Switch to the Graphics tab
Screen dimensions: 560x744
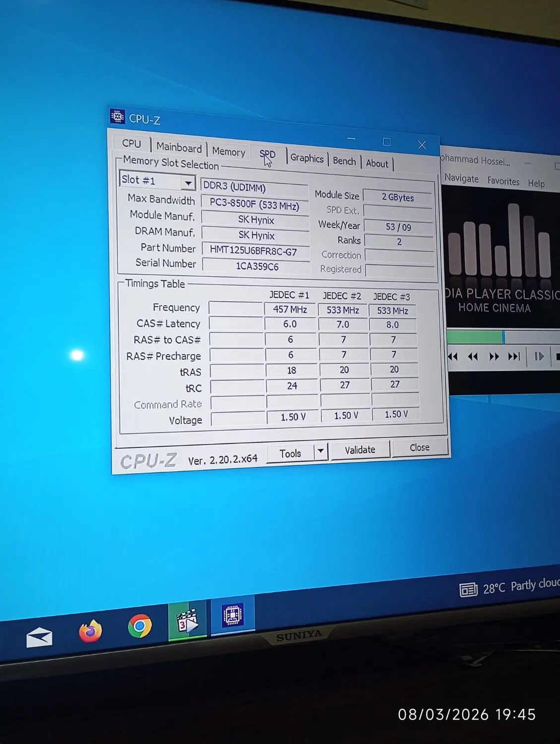click(x=307, y=158)
